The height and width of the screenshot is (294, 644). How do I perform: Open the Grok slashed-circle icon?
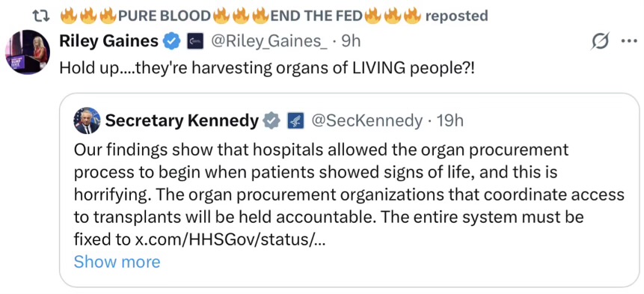[x=601, y=41]
